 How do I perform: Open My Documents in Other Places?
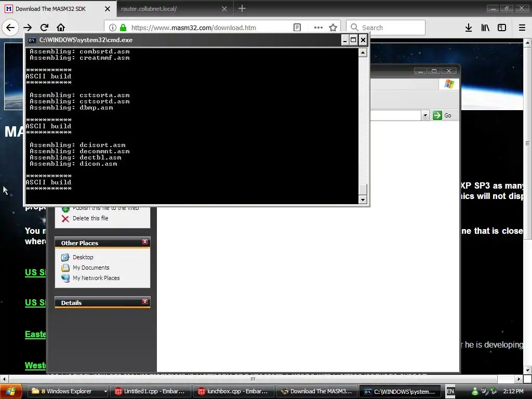click(91, 268)
